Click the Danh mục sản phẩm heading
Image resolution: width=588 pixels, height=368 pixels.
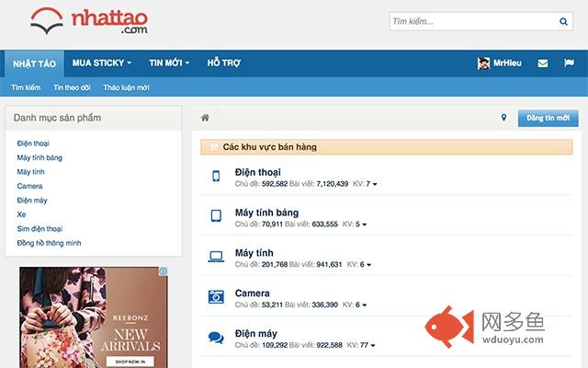[57, 118]
